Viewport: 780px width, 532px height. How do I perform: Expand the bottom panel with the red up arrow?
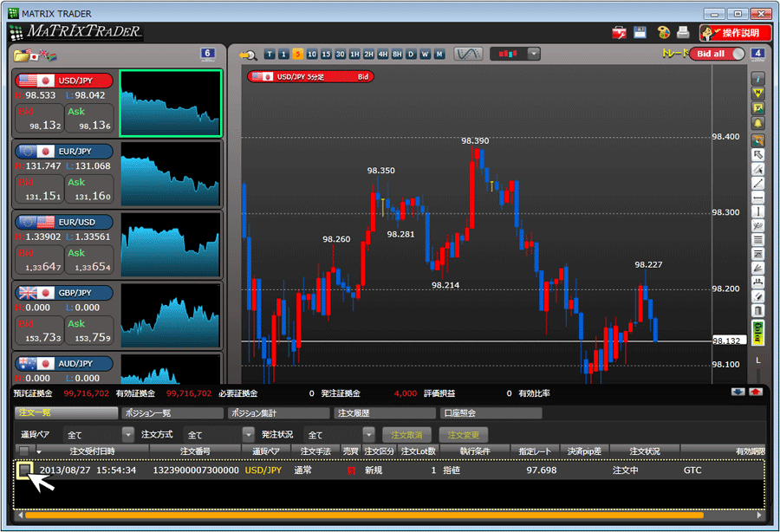(x=755, y=393)
